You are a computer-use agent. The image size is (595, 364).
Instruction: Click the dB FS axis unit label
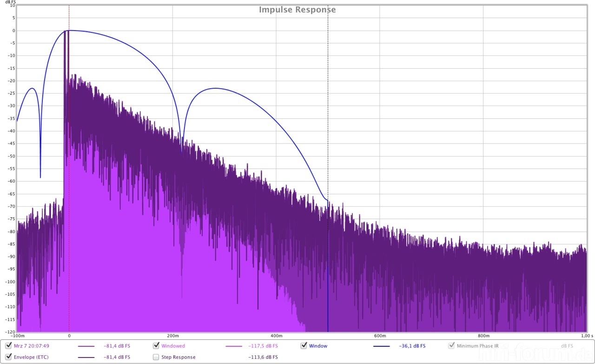pos(11,2)
